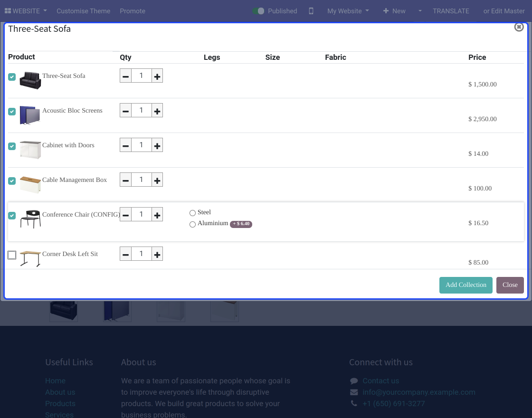This screenshot has width=532, height=418.
Task: Close the dialog with the X icon
Action: [519, 27]
